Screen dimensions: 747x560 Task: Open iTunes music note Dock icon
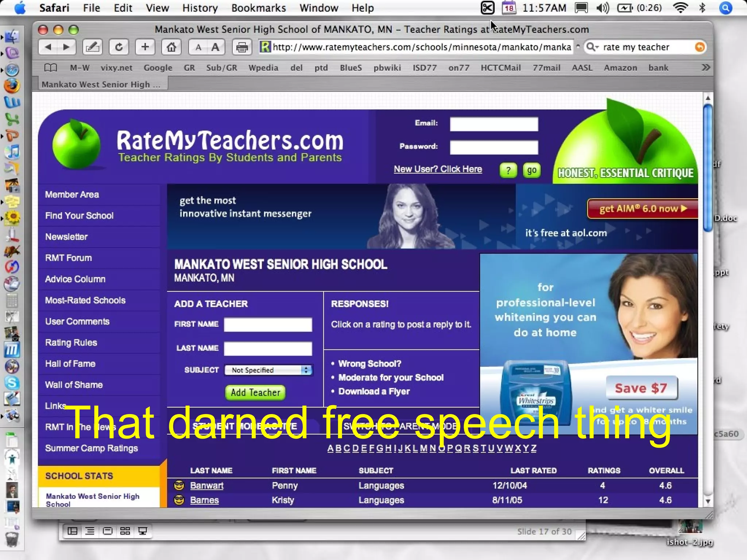[12, 152]
